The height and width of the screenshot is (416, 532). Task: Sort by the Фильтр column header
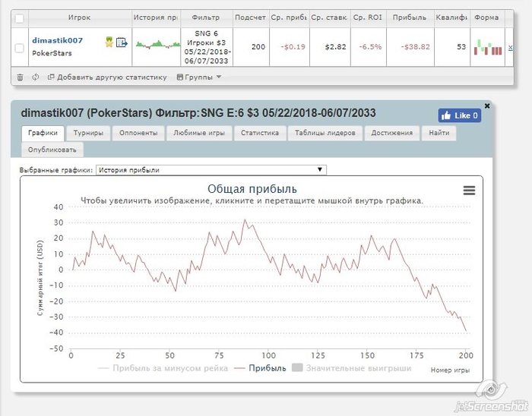(x=206, y=17)
